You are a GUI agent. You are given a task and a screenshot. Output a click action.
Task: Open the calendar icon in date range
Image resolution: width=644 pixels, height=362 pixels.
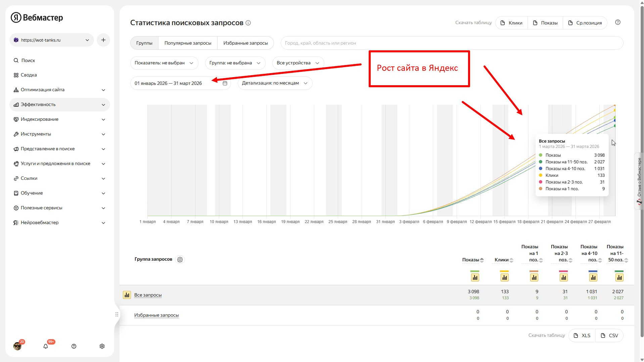coord(225,83)
